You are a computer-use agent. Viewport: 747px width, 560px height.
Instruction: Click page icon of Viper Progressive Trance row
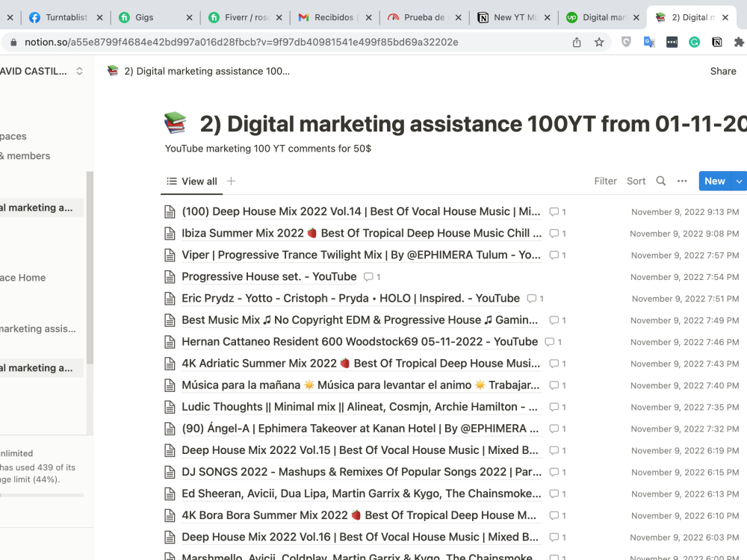[x=170, y=255]
